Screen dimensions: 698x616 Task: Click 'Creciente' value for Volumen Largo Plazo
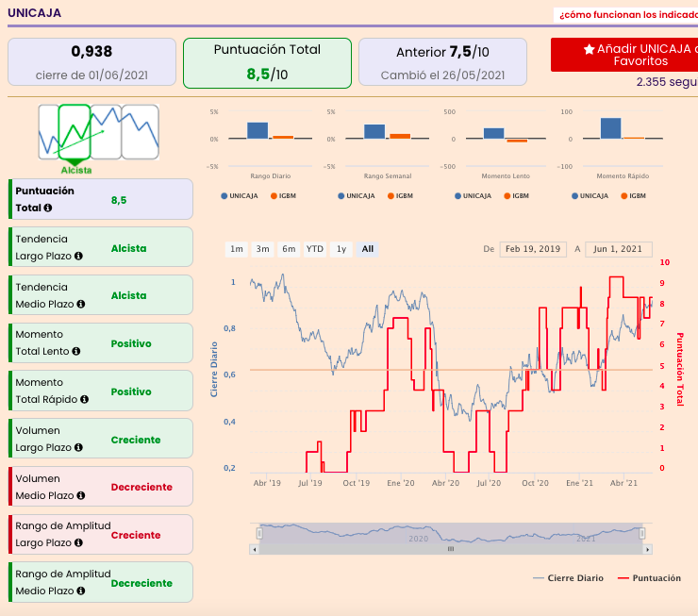pos(136,440)
